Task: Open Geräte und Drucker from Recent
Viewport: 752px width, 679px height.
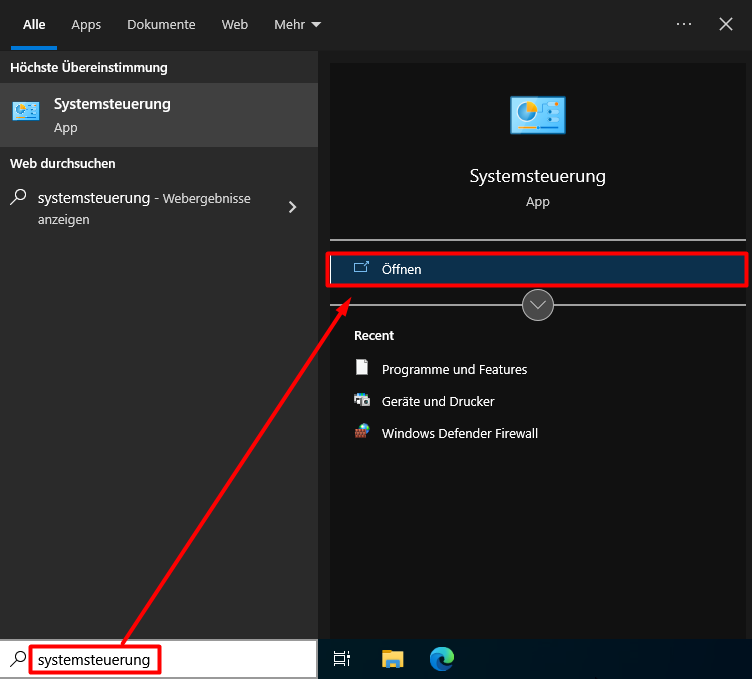Action: (x=438, y=401)
